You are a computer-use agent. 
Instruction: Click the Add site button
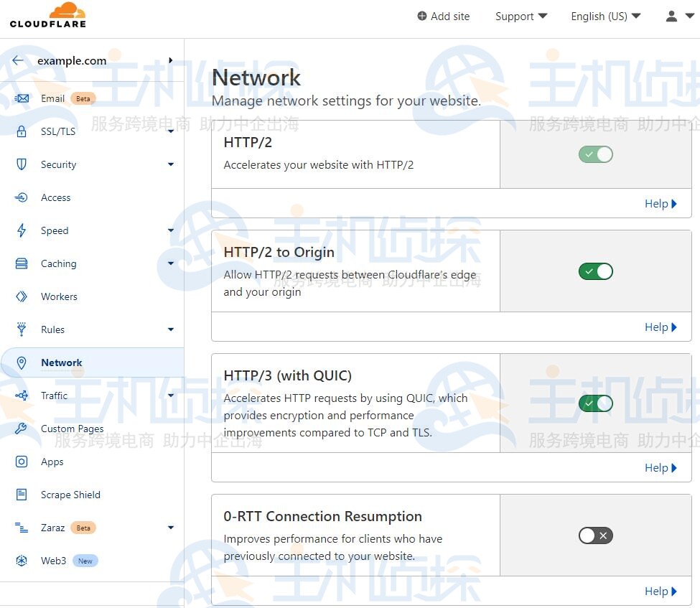[443, 16]
